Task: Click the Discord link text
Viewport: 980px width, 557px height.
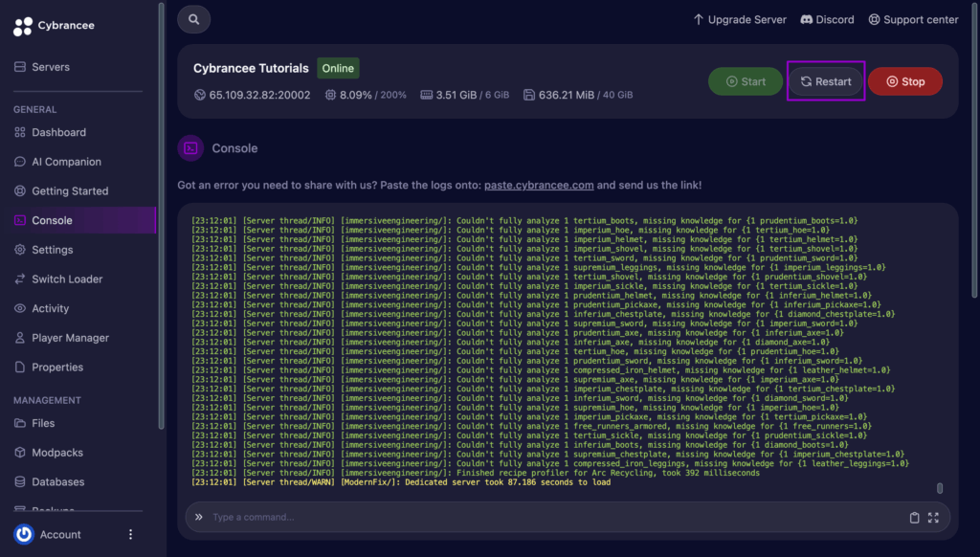Action: pos(835,20)
